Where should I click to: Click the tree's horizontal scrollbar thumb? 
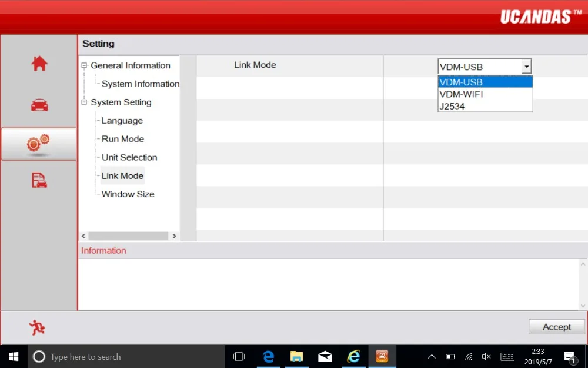128,236
